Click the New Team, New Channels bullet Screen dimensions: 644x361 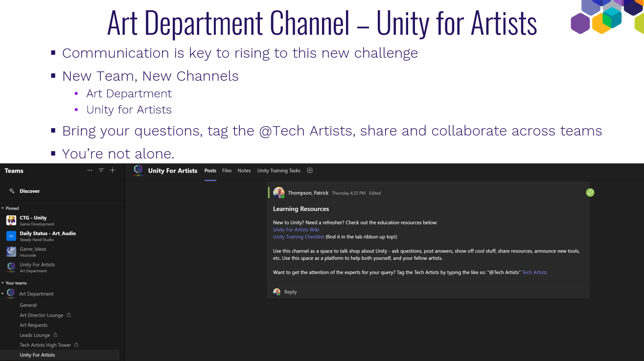coord(150,76)
